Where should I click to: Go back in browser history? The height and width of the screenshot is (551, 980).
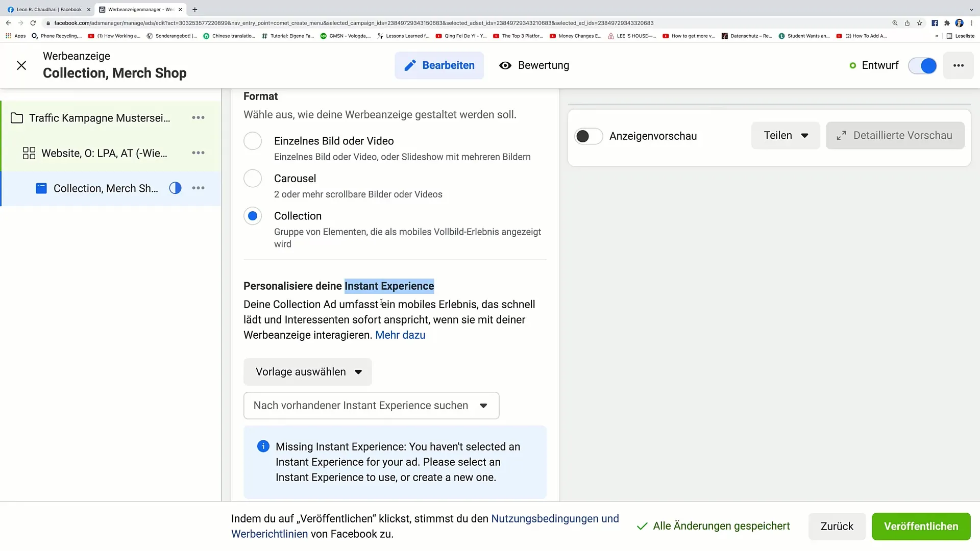tap(9, 23)
